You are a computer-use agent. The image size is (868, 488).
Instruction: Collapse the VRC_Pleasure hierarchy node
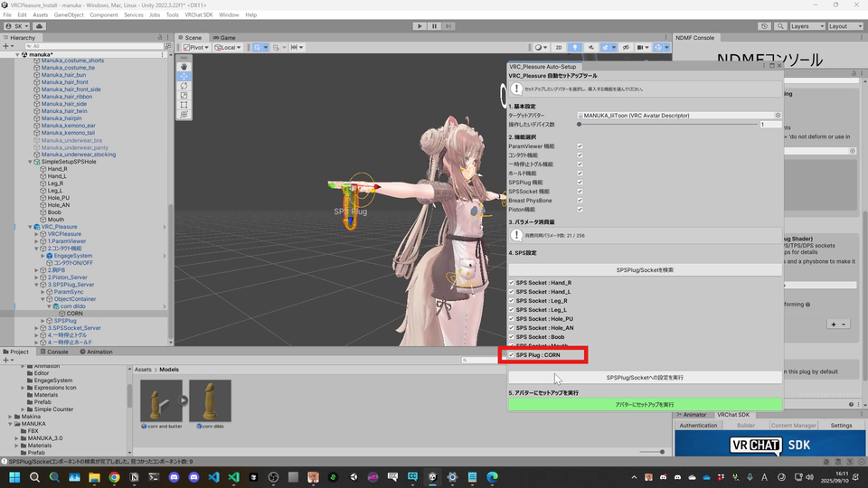coord(30,227)
